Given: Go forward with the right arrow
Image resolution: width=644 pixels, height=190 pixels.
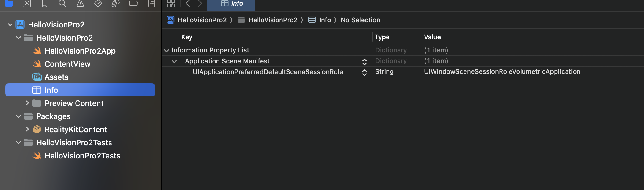Looking at the screenshot, I should [x=200, y=4].
